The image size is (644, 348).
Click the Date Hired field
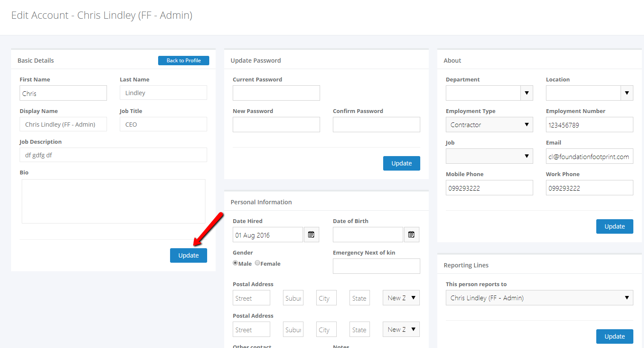[x=268, y=235]
